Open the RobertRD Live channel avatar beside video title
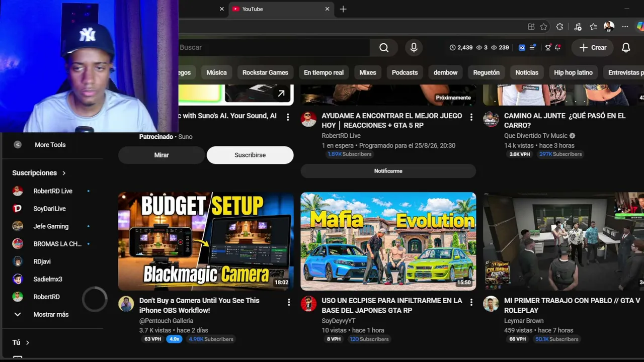The image size is (644, 362). click(308, 119)
